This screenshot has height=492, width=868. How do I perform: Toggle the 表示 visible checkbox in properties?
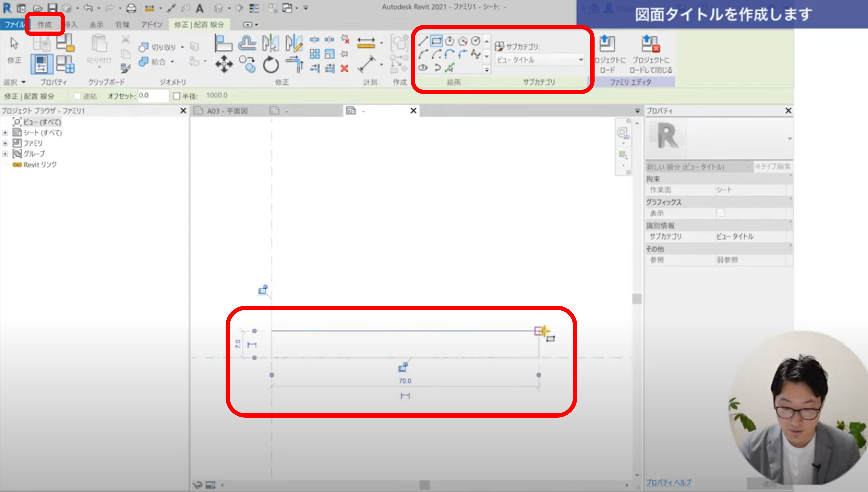(720, 213)
